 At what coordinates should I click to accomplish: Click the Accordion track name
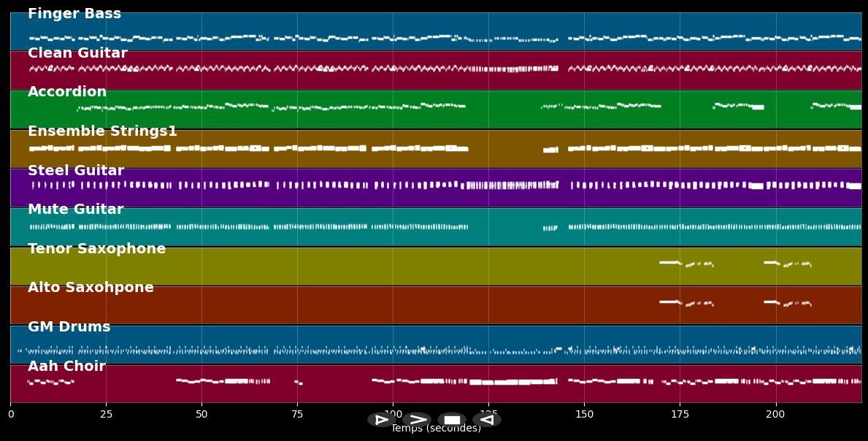coord(67,92)
